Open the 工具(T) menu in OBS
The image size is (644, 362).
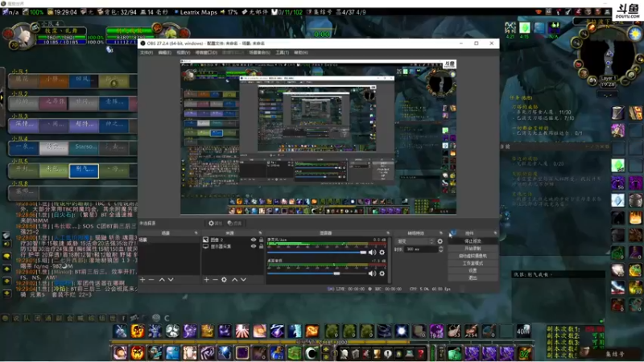pos(283,52)
